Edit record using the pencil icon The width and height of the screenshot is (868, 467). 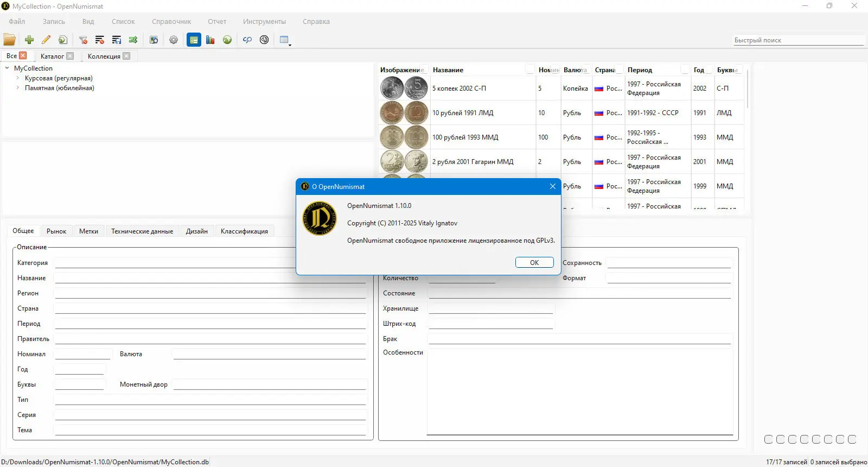[46, 40]
